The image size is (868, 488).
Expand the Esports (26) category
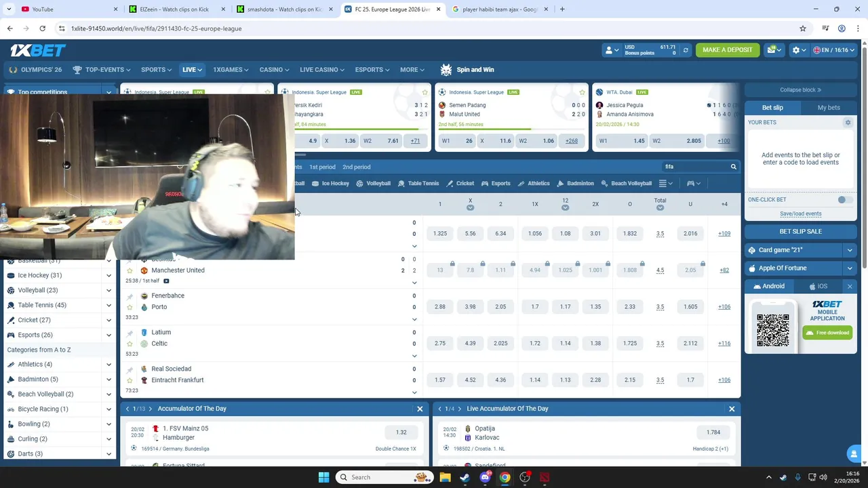pos(108,335)
